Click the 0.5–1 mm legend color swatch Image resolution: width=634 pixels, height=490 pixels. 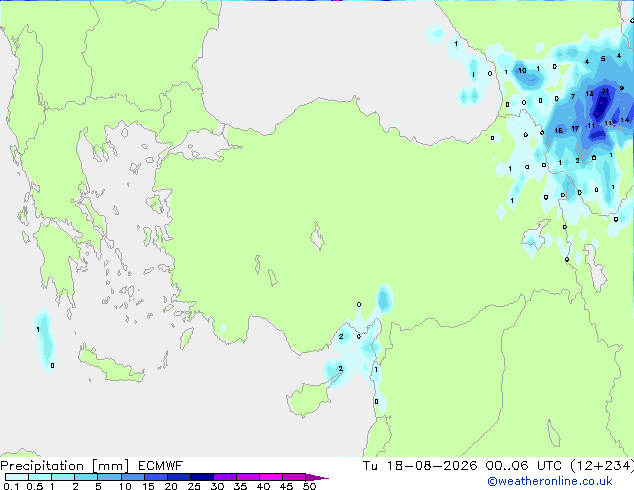40,477
